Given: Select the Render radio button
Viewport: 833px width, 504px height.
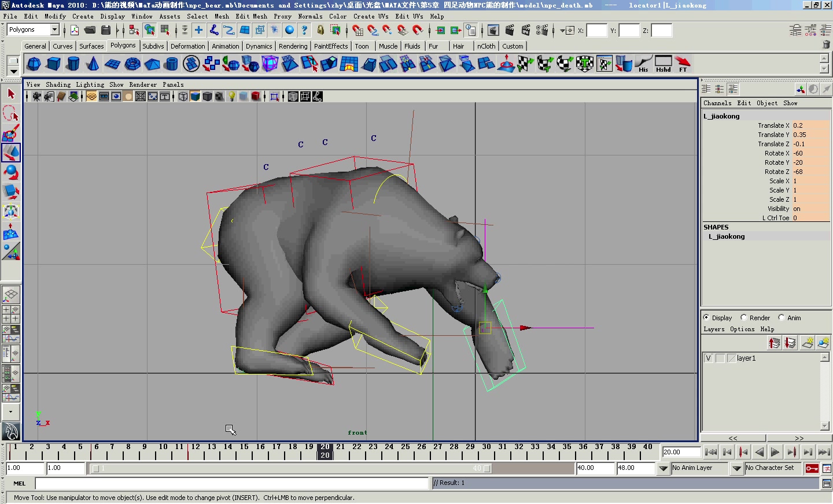Looking at the screenshot, I should click(x=744, y=317).
